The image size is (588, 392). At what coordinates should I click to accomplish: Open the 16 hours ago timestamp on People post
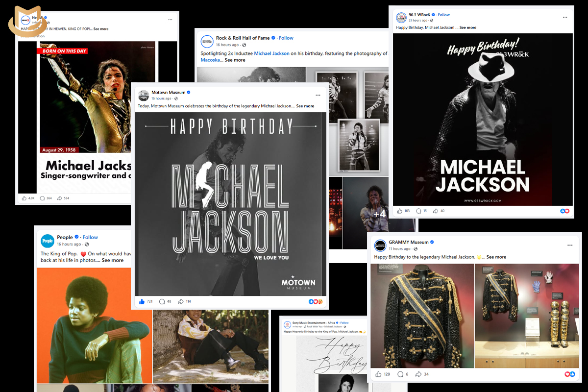tap(69, 244)
